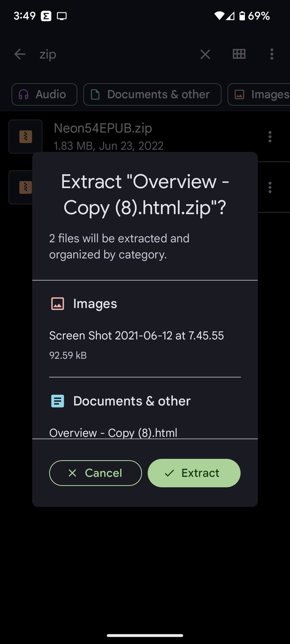Click the X to clear zip search

point(205,54)
